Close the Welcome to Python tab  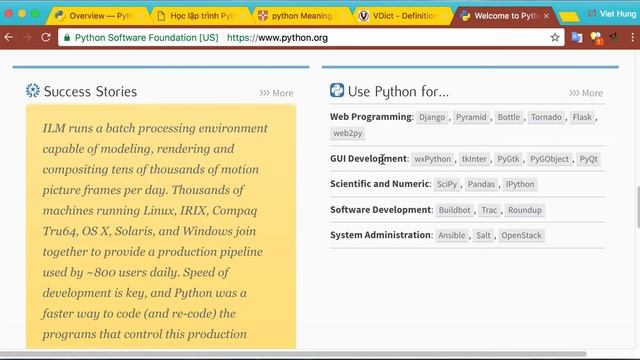(546, 16)
